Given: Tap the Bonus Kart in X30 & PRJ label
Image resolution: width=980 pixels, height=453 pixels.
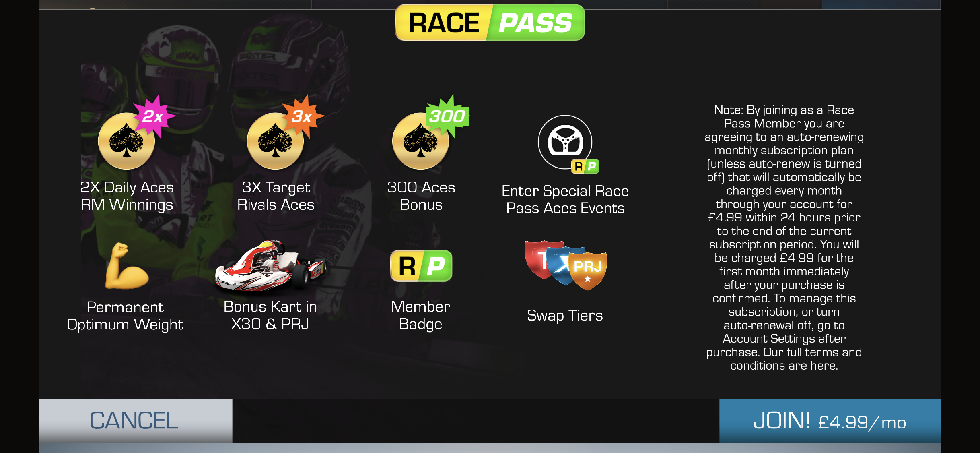Looking at the screenshot, I should click(270, 315).
